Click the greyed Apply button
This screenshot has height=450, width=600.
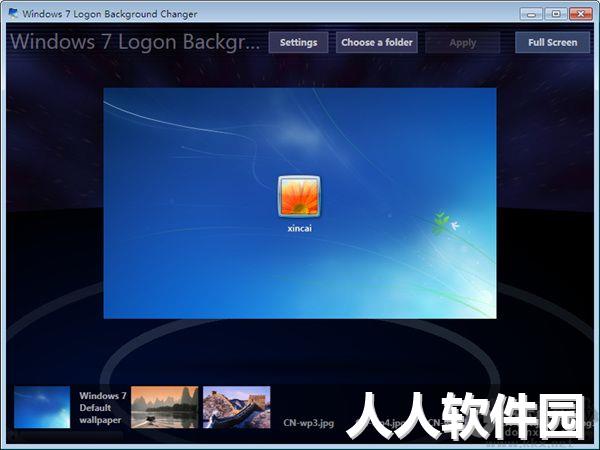463,42
